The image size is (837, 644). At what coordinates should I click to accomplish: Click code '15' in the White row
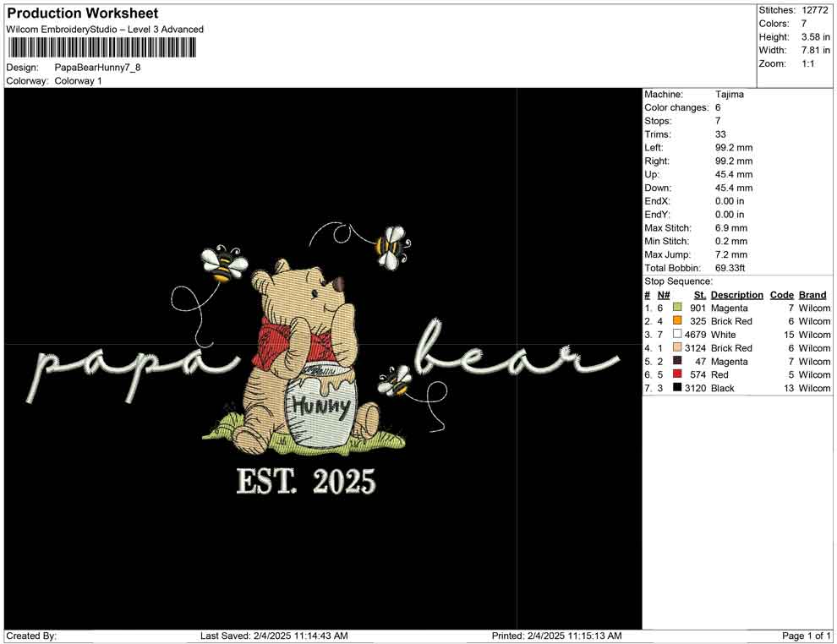(x=789, y=335)
